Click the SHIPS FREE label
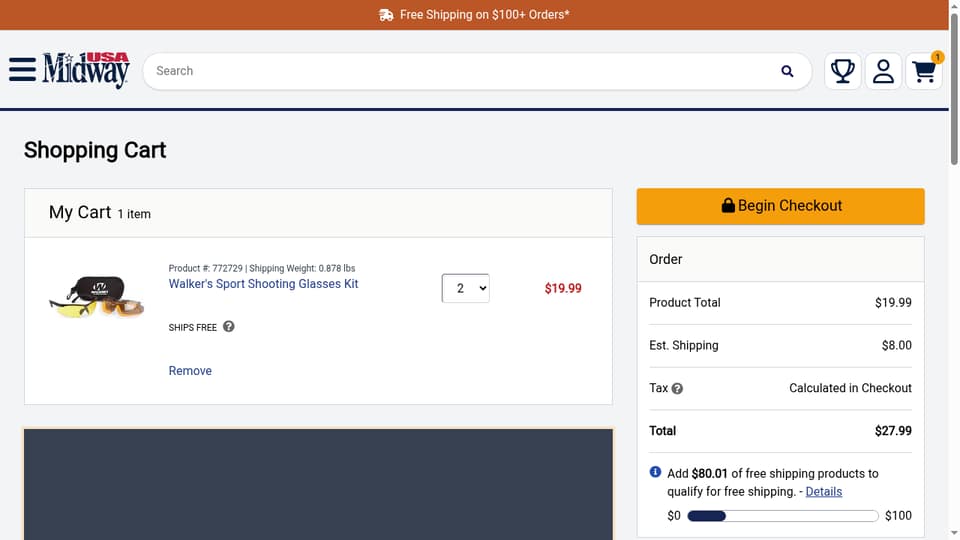Image resolution: width=960 pixels, height=540 pixels. coord(192,328)
